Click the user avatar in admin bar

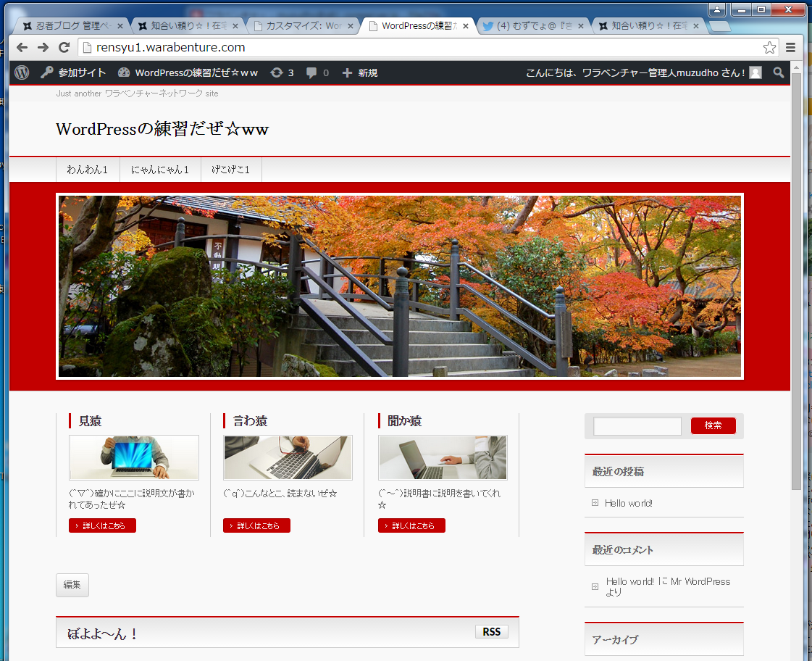756,72
